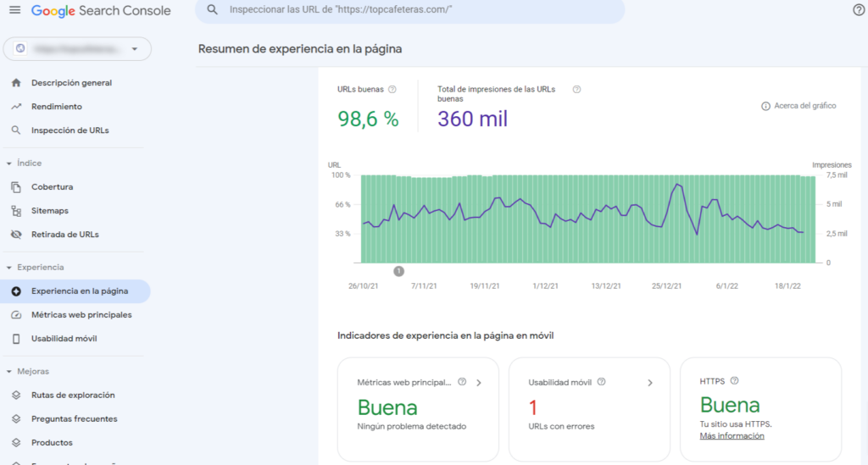Collapse the Mejoras section

click(x=8, y=372)
